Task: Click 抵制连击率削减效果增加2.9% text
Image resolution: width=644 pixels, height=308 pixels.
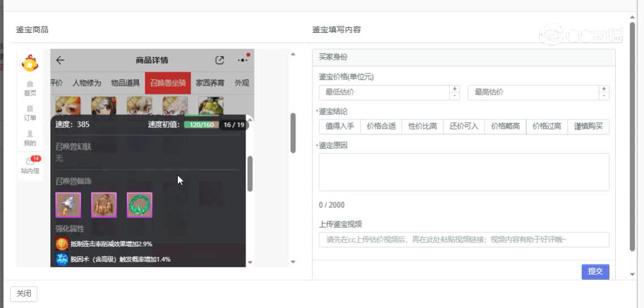Action: (x=111, y=244)
